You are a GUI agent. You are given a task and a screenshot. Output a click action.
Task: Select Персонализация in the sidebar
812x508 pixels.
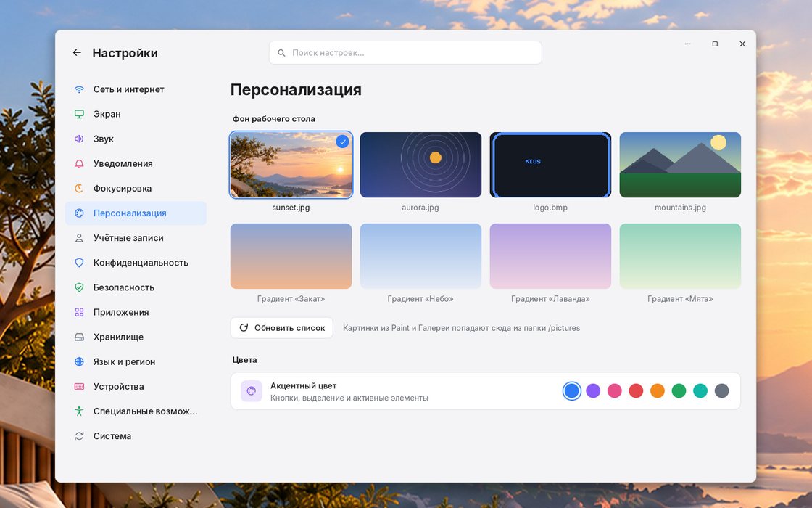[136, 213]
